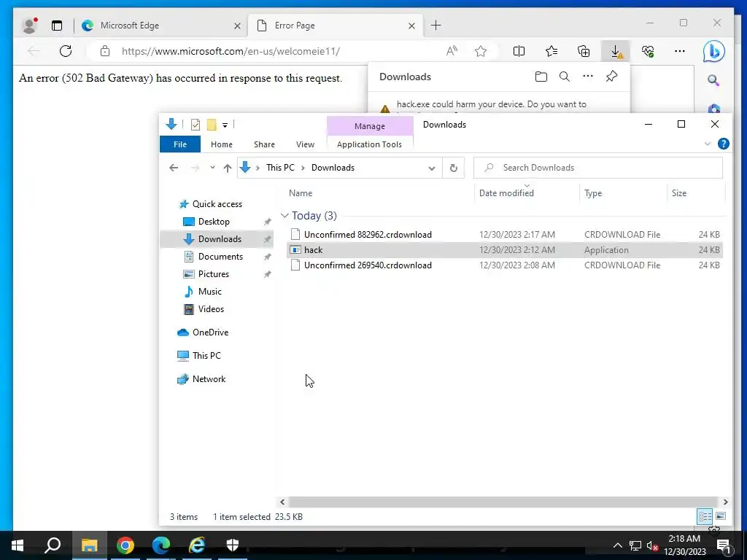747x560 pixels.
Task: Refresh the Downloads folder view
Action: [x=454, y=168]
